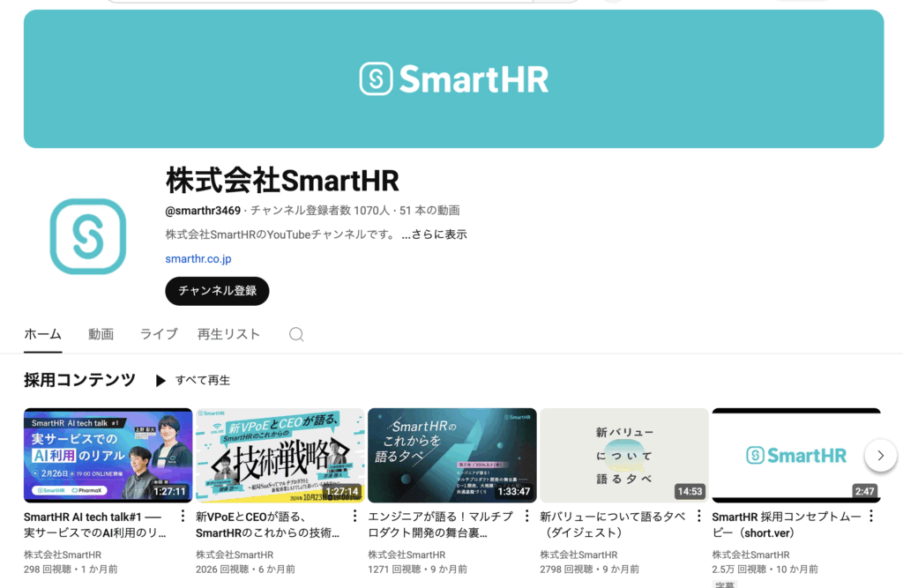903x588 pixels.
Task: Switch to the ライブ tab
Action: [x=159, y=335]
